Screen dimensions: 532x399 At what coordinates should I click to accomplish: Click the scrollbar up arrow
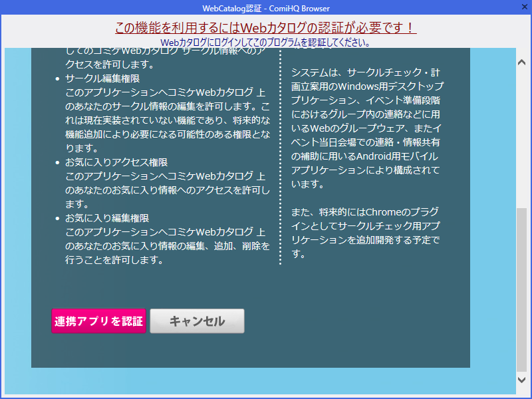522,62
